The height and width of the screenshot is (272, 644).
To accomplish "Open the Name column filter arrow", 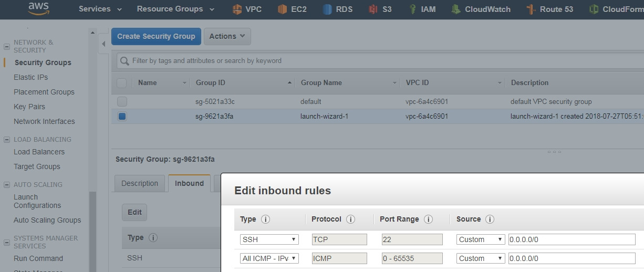I will coord(184,83).
